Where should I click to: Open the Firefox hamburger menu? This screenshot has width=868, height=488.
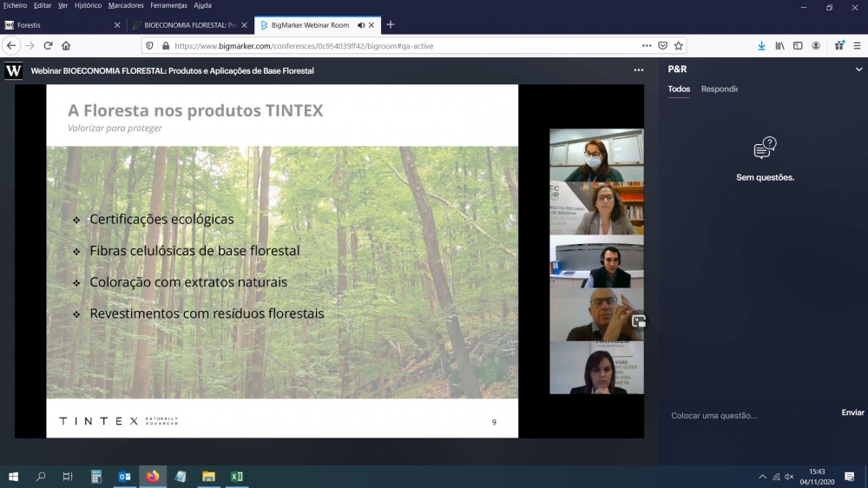[x=857, y=46]
